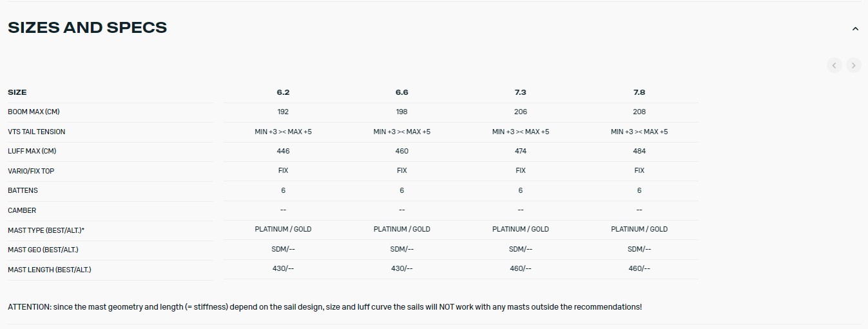Click the Vario/Fix Top row label

click(x=31, y=171)
